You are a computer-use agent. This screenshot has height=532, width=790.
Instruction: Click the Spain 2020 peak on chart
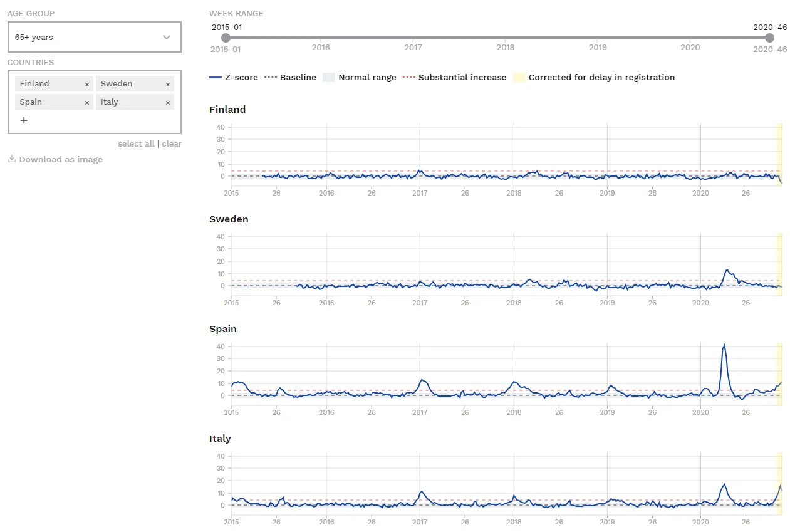pyautogui.click(x=724, y=345)
